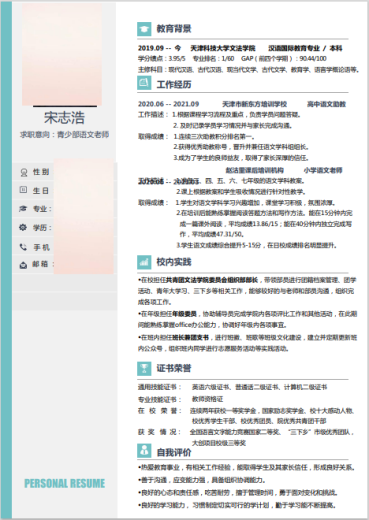369x520 pixels.
Task: Click the 求职意向 青少部语文老师 line
Action: pyautogui.click(x=64, y=135)
